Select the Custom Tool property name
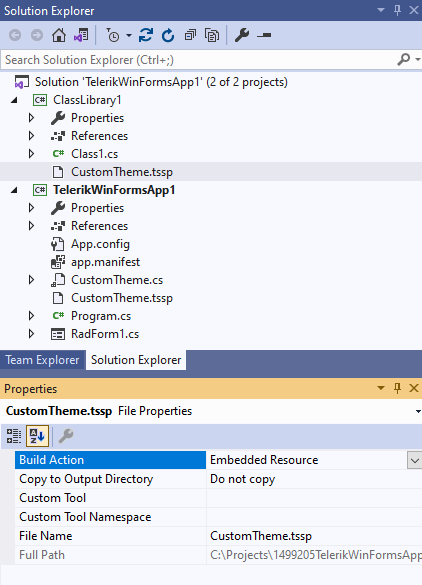422x585 pixels. point(53,498)
